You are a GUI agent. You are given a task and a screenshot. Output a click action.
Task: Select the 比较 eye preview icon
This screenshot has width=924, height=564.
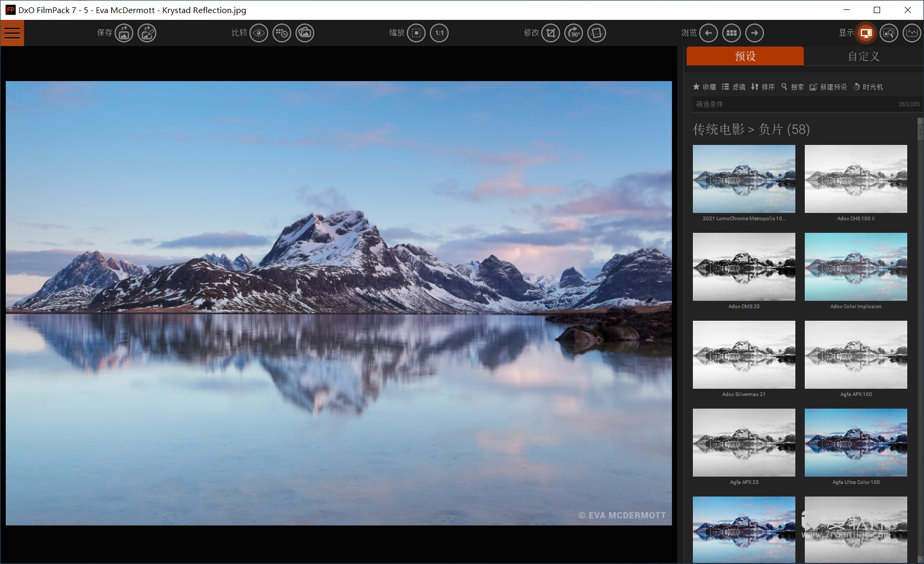pyautogui.click(x=258, y=33)
